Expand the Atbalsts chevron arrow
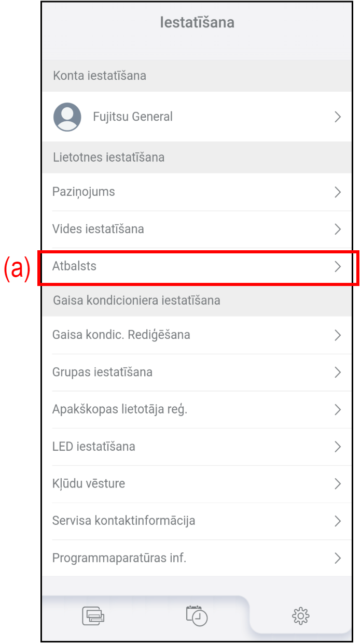This screenshot has width=361, height=644. [x=338, y=267]
